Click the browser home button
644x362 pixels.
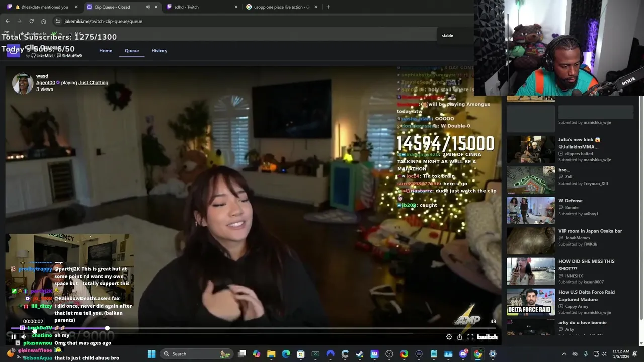pyautogui.click(x=43, y=21)
